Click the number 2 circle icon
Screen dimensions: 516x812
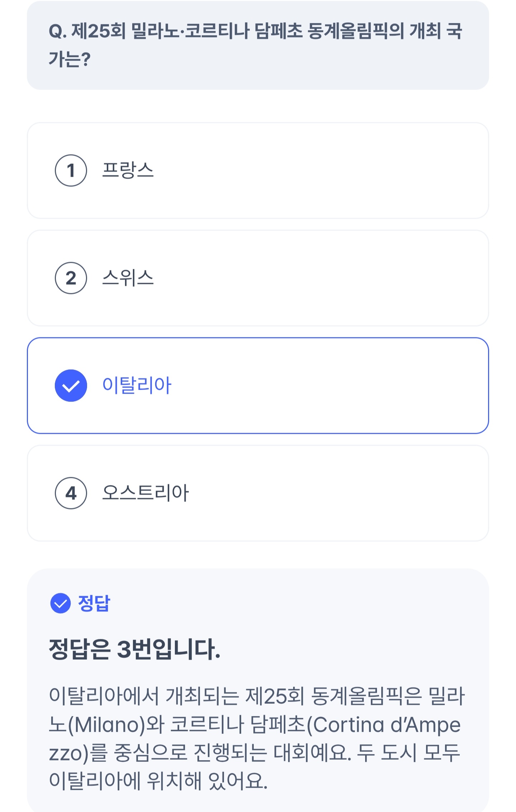pos(71,278)
